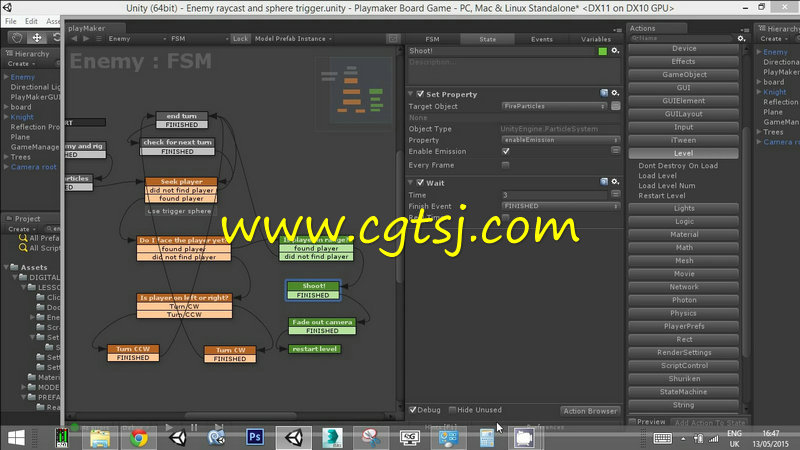This screenshot has width=800, height=450.
Task: Switch to State tab
Action: [x=487, y=39]
